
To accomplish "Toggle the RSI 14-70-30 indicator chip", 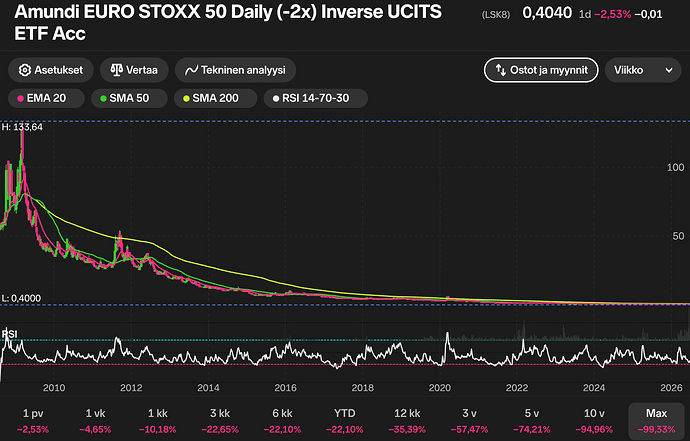I will point(316,98).
